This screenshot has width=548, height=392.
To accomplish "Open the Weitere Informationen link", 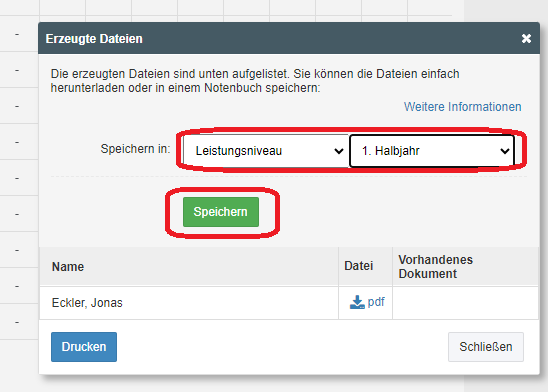I will click(x=462, y=107).
